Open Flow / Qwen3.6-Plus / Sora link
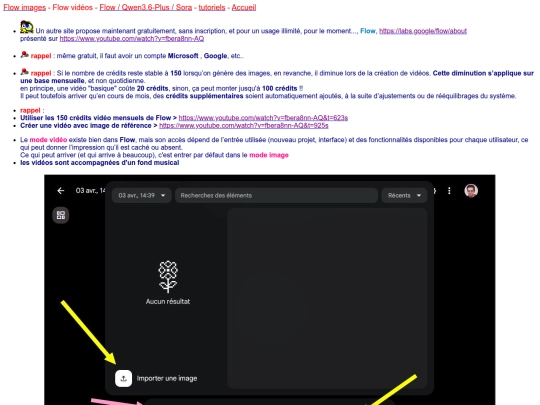This screenshot has height=405, width=540. click(146, 7)
